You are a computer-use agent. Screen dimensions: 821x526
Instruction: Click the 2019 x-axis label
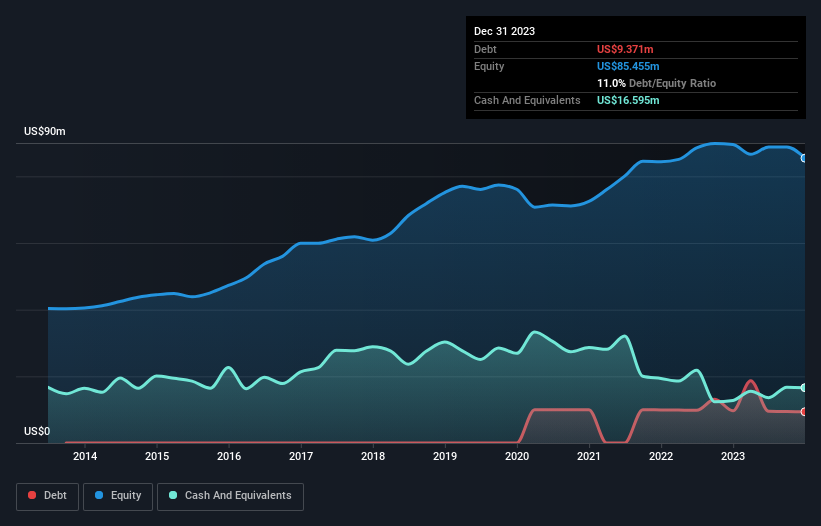[x=445, y=456]
